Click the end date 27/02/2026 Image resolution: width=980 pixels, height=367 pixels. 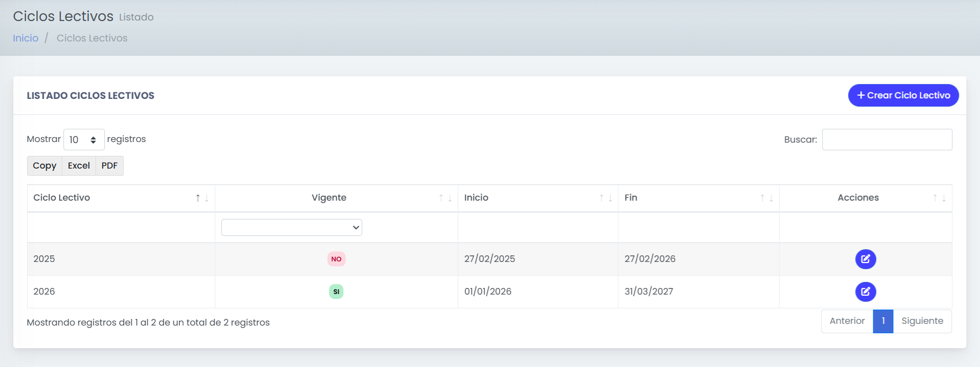click(x=650, y=259)
